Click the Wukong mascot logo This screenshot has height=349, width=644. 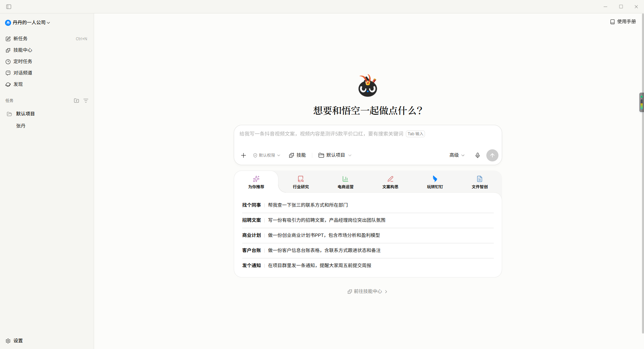(368, 86)
